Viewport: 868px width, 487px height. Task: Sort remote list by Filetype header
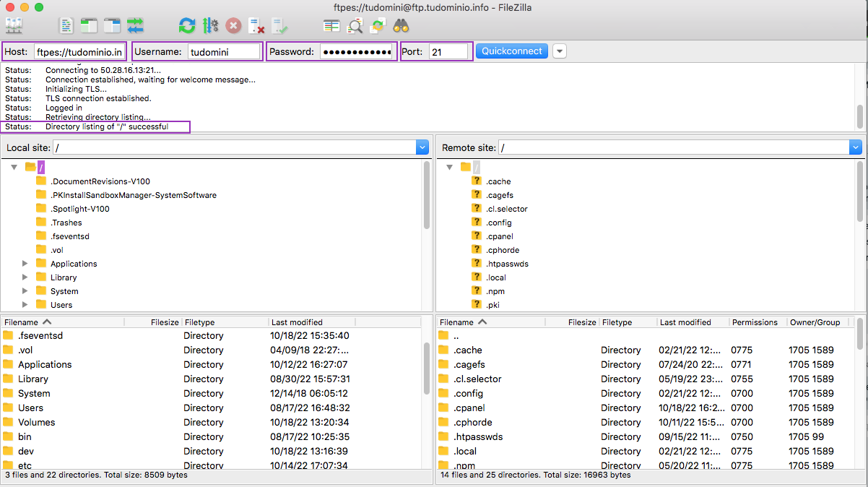(628, 322)
